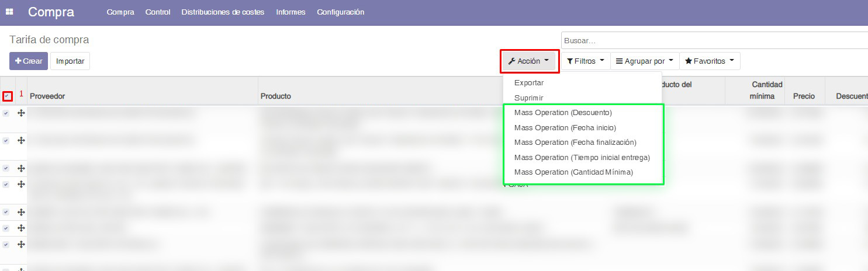This screenshot has width=868, height=271.
Task: Click the drag handle icon in first row
Action: click(21, 113)
